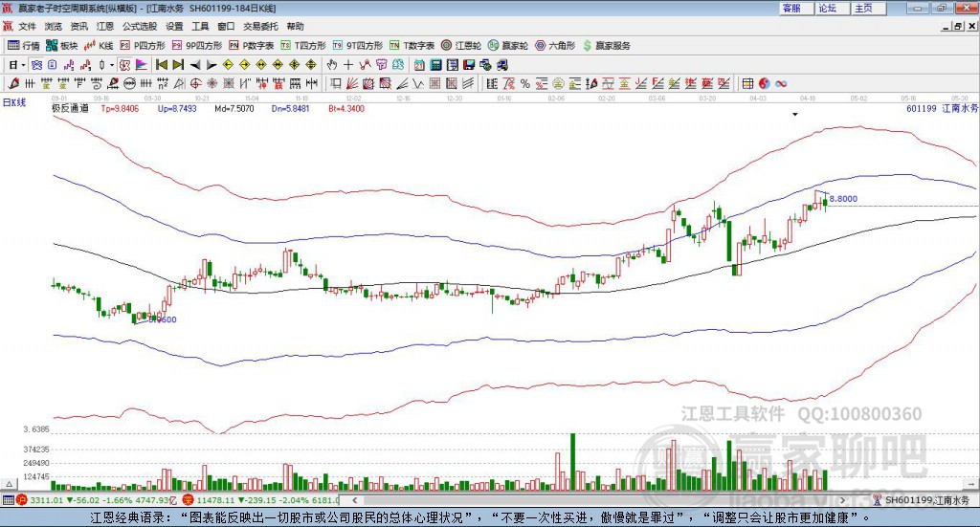Step chart left with black arrow
Viewport: 980px width, 527px height.
coord(195,65)
